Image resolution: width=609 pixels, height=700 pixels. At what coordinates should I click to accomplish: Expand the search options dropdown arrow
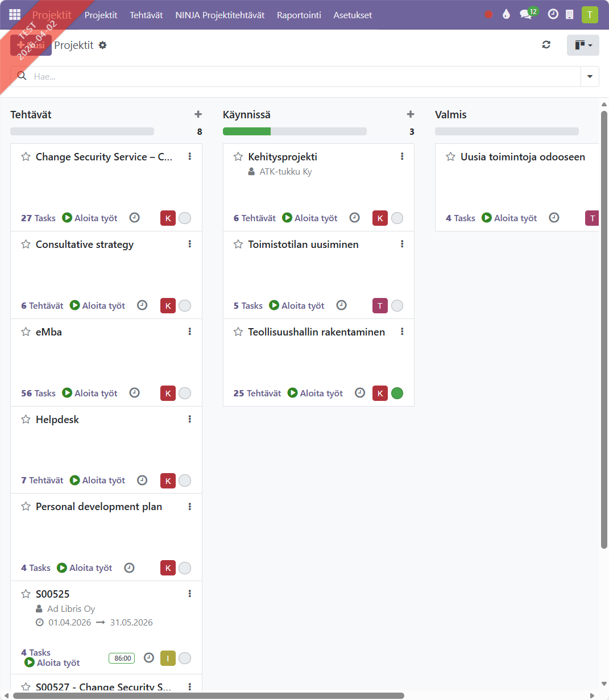tap(590, 77)
